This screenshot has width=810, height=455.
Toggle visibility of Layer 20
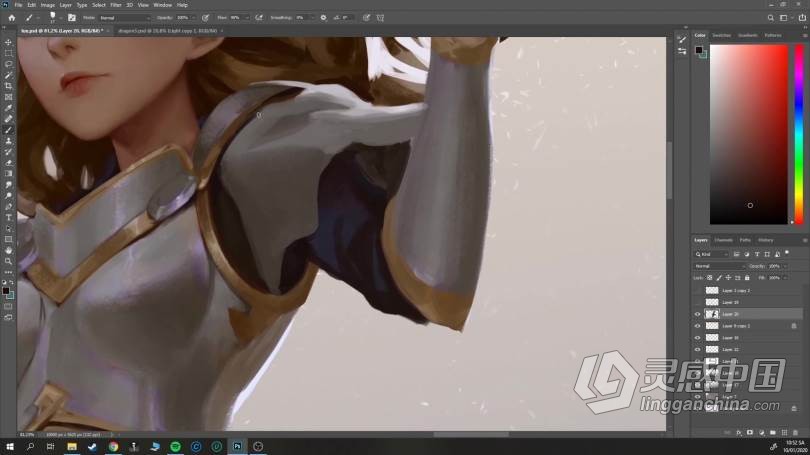click(x=697, y=314)
